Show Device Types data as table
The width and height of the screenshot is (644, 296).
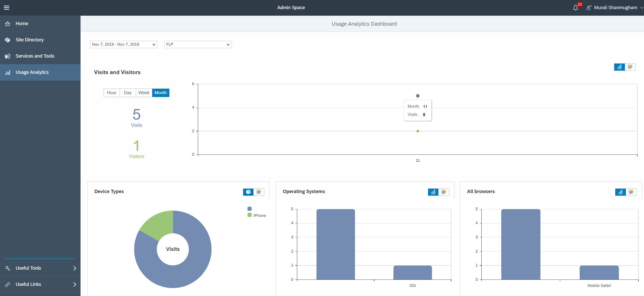coord(259,192)
